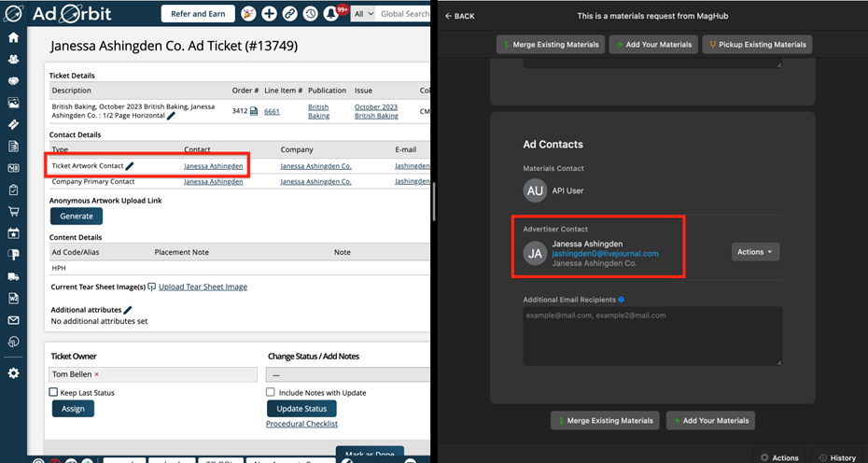Viewport: 868px width, 463px height.
Task: Open line item 6661 link
Action: (272, 111)
